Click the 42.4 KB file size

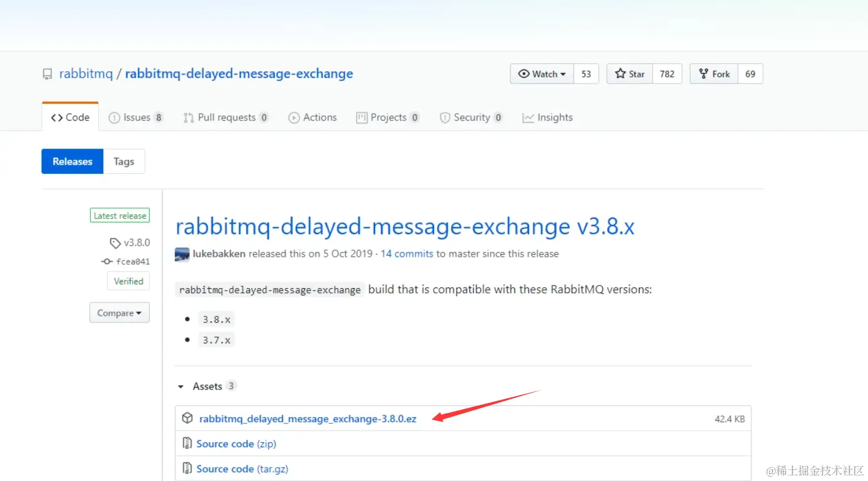pyautogui.click(x=730, y=419)
